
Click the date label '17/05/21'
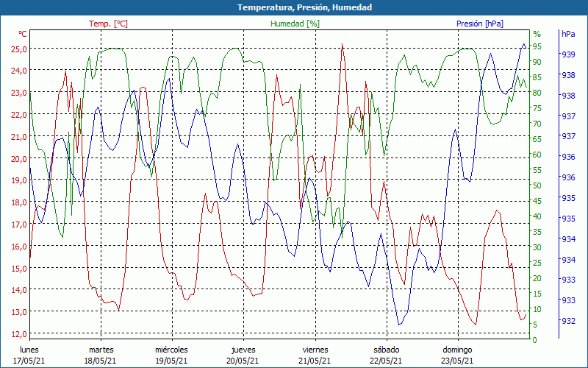point(29,361)
